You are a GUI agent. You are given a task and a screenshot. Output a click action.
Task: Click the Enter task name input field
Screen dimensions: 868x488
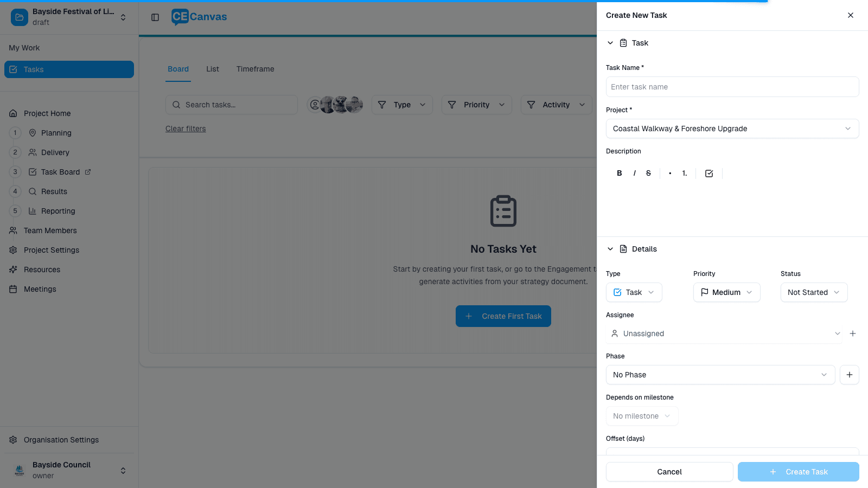click(x=732, y=87)
